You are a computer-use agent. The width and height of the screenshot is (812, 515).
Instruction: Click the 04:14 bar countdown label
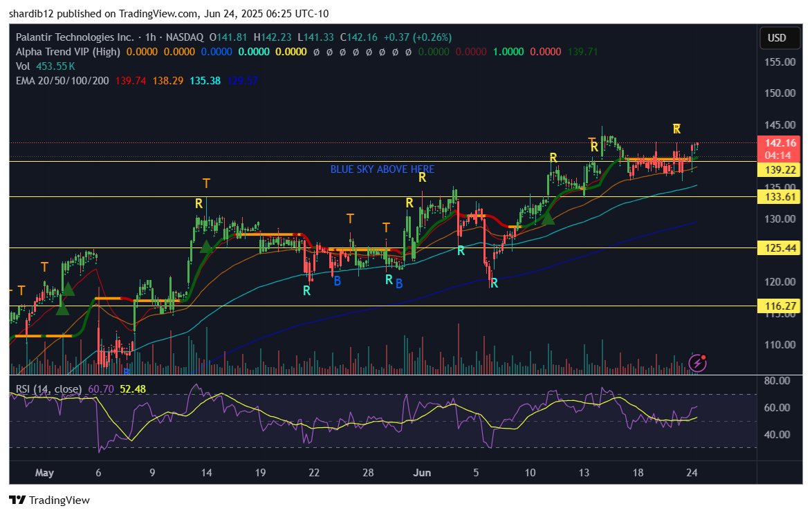click(778, 156)
